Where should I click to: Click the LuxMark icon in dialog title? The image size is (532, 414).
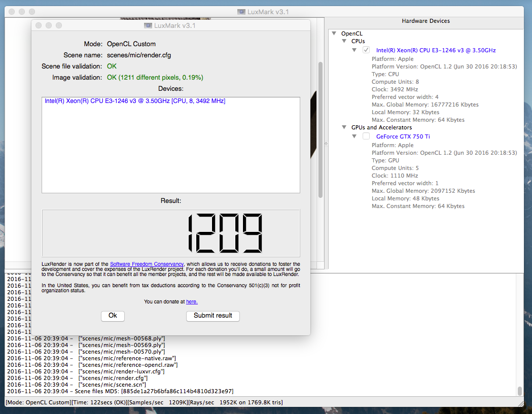click(x=148, y=25)
